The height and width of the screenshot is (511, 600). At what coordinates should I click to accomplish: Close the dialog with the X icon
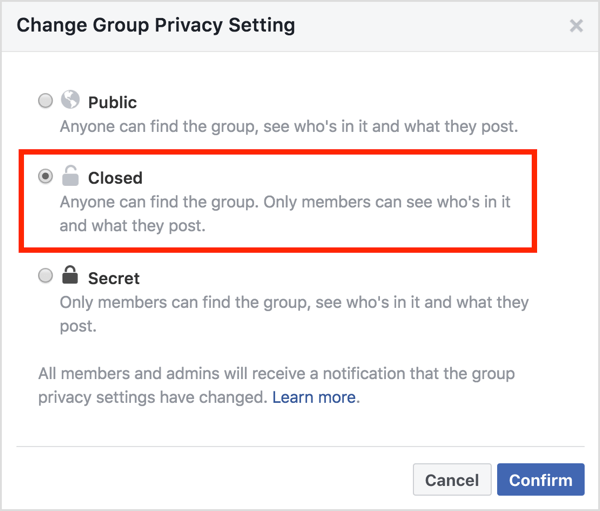coord(576,26)
